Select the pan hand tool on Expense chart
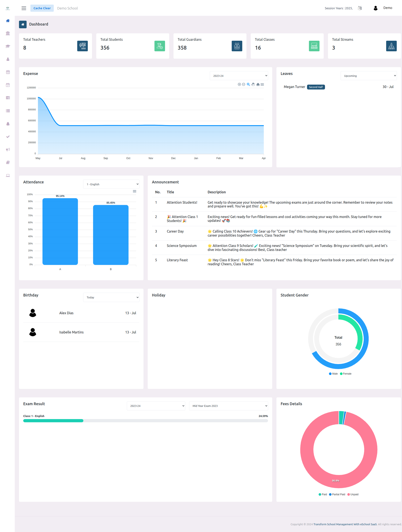 point(253,84)
